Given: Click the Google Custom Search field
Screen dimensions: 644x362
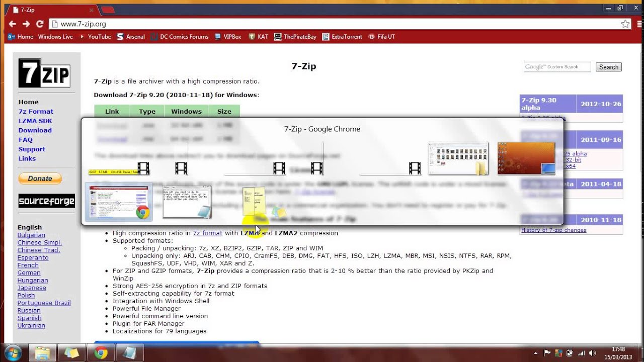Looking at the screenshot, I should click(x=557, y=67).
